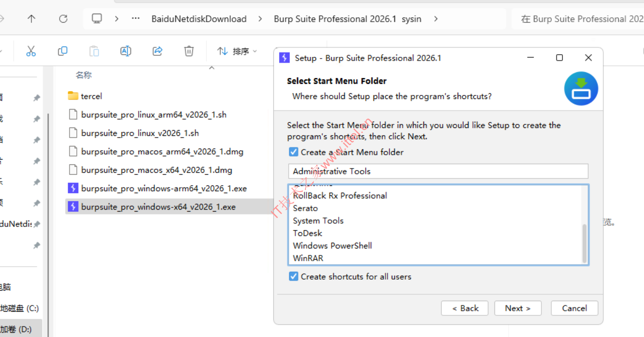
Task: Click the folder list vertical scrollbar
Action: pos(584,242)
